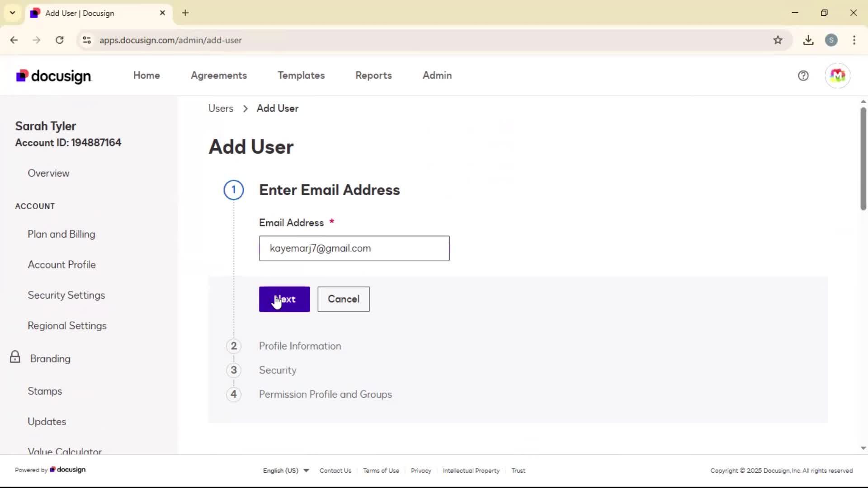Reload the page
868x488 pixels.
point(60,40)
